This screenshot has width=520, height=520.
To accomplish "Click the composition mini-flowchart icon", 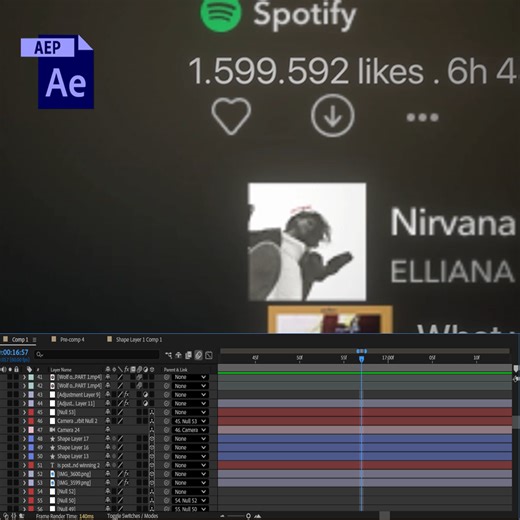I will click(x=169, y=355).
